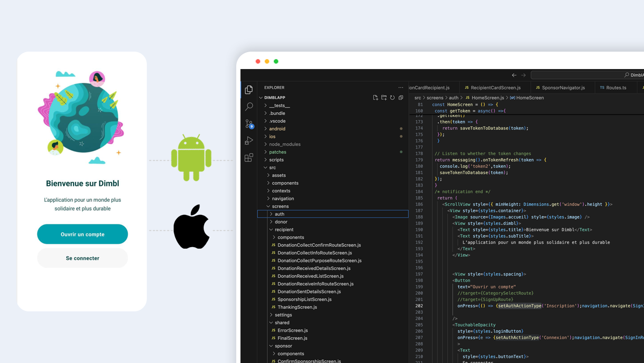The height and width of the screenshot is (363, 644).
Task: Click 'Ouvrir un compte' button in app preview
Action: tap(83, 234)
